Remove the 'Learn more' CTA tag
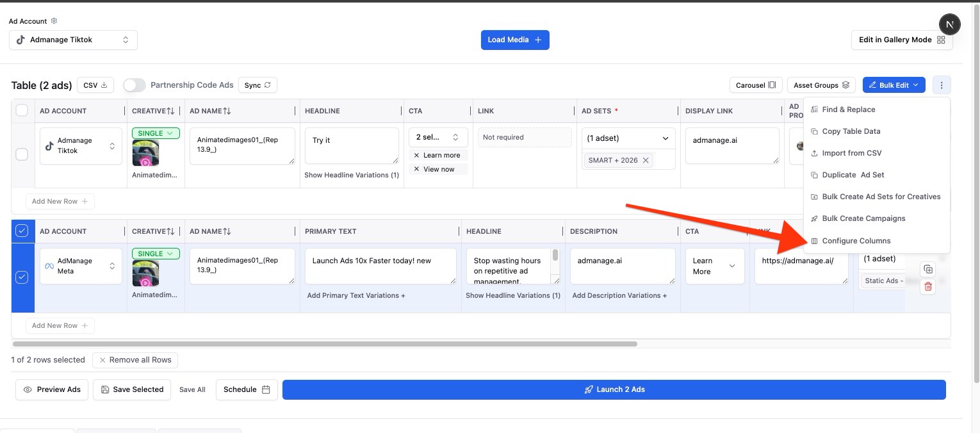980x433 pixels. tap(417, 155)
